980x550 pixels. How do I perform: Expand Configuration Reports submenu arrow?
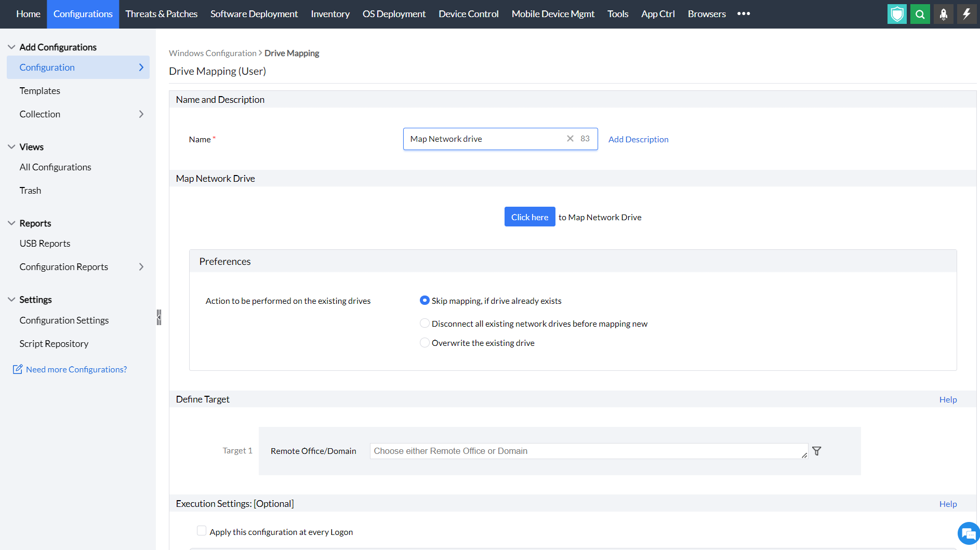(x=141, y=267)
